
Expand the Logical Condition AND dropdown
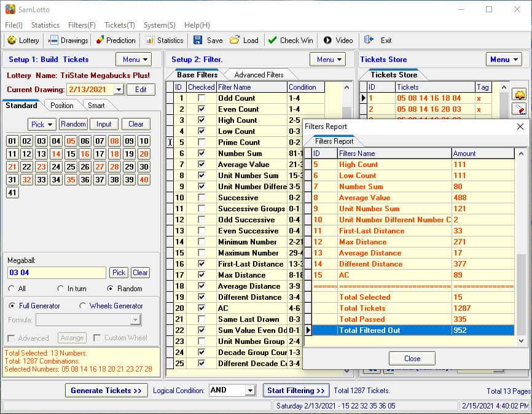[251, 390]
